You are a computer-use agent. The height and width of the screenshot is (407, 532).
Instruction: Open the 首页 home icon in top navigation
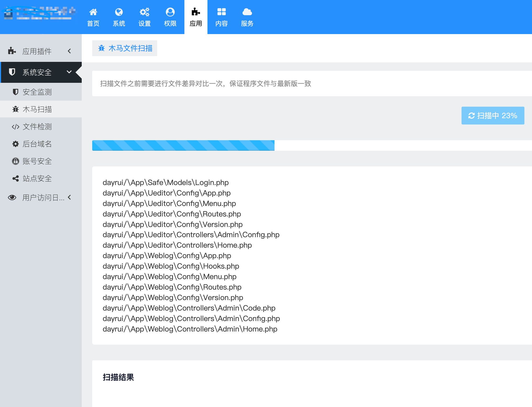click(x=93, y=12)
